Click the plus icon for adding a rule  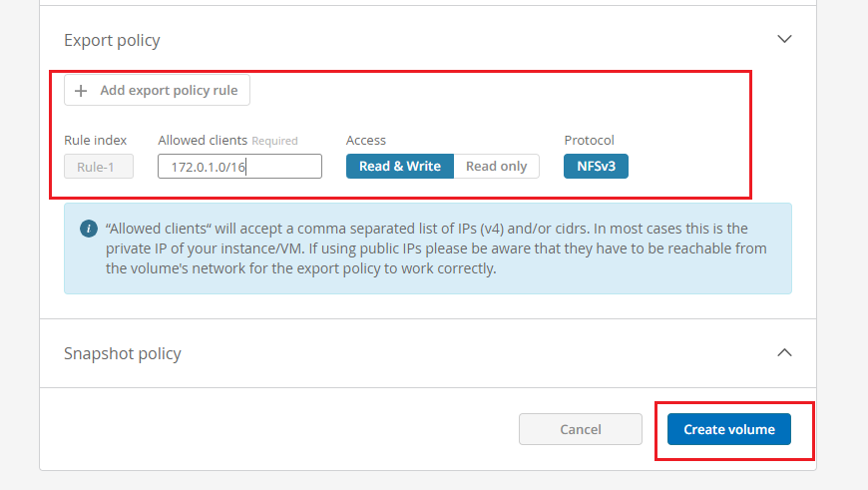point(82,91)
